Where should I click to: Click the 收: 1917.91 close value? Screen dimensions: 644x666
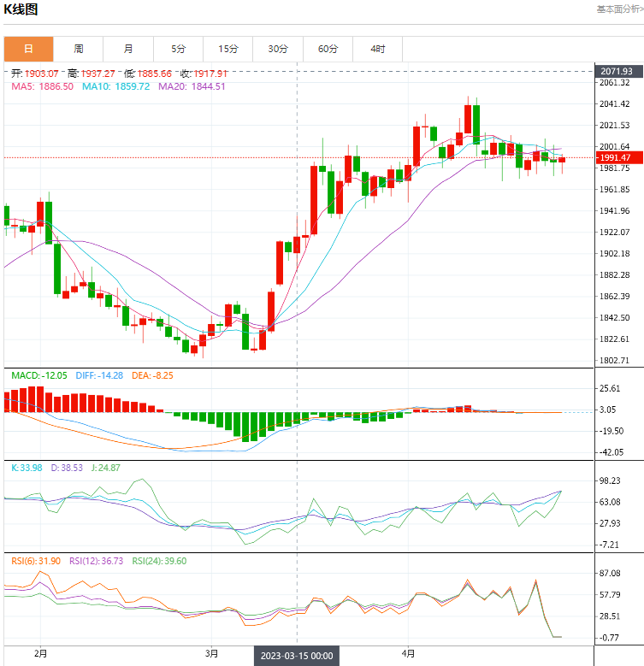coord(204,74)
